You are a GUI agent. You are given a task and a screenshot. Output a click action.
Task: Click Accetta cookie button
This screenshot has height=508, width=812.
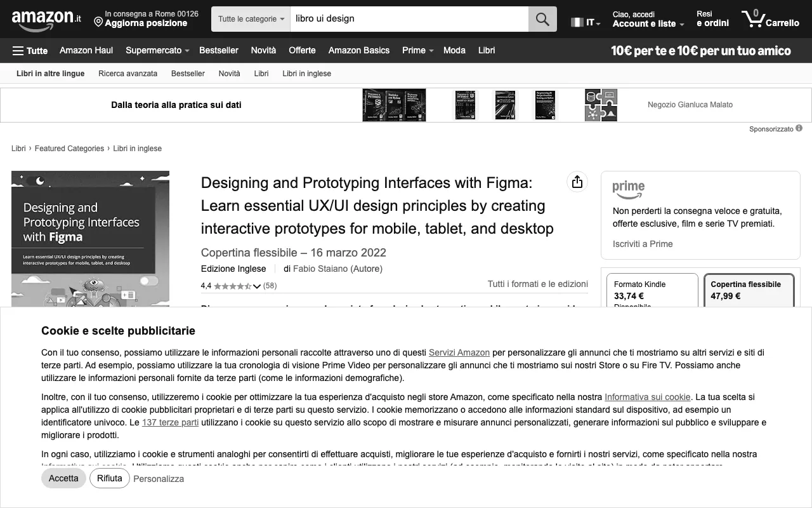click(63, 478)
